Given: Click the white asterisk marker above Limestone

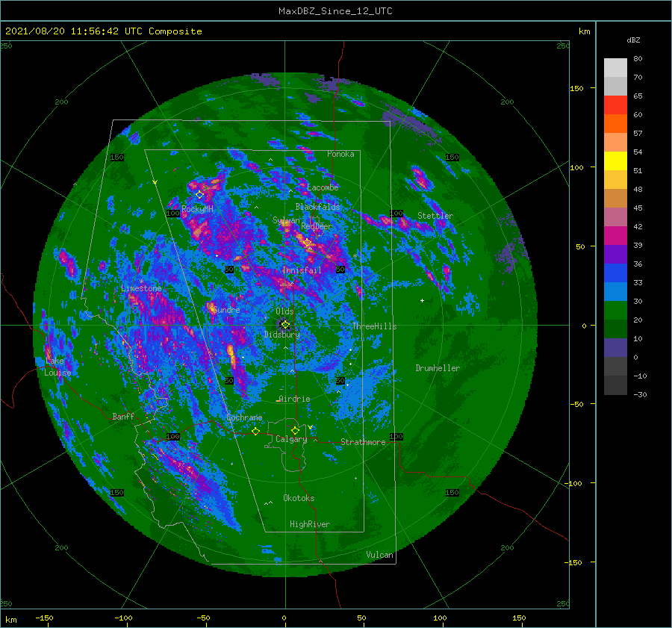Looking at the screenshot, I should (x=141, y=282).
